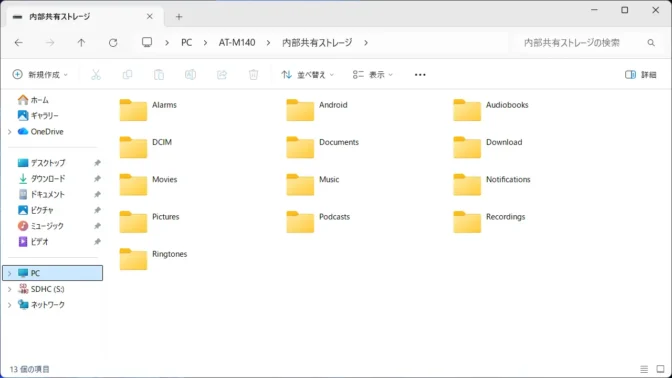This screenshot has height=378, width=672.
Task: Open デスクトップ quick access item
Action: 42,163
